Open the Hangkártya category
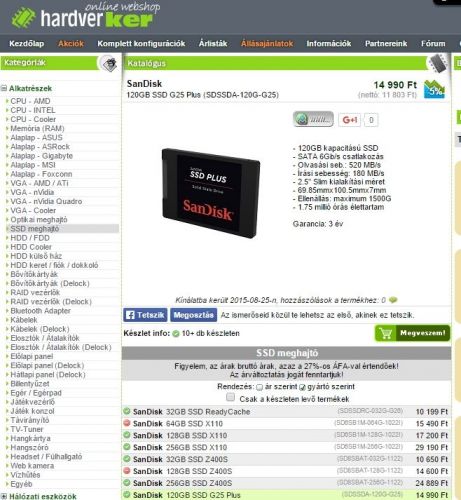Screen dimensions: 461x500 pos(30,438)
